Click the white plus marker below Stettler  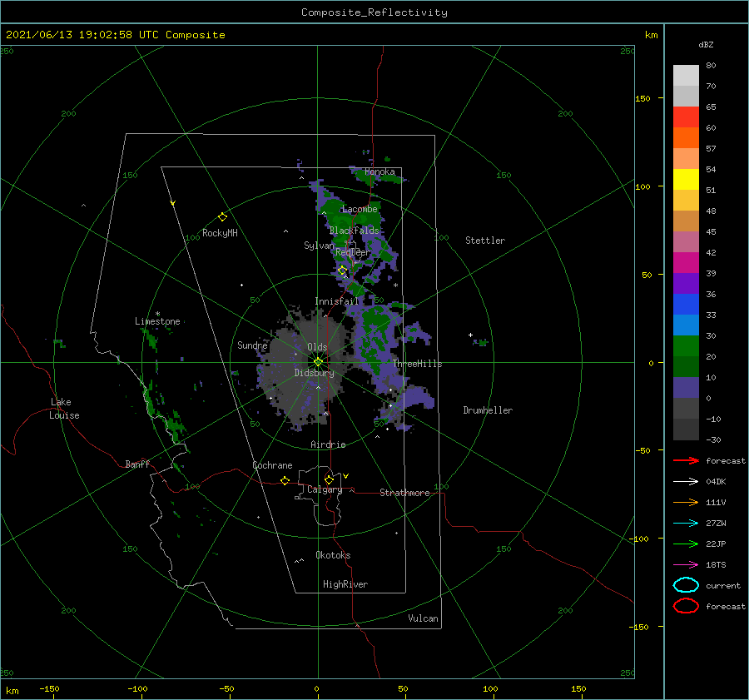click(470, 335)
